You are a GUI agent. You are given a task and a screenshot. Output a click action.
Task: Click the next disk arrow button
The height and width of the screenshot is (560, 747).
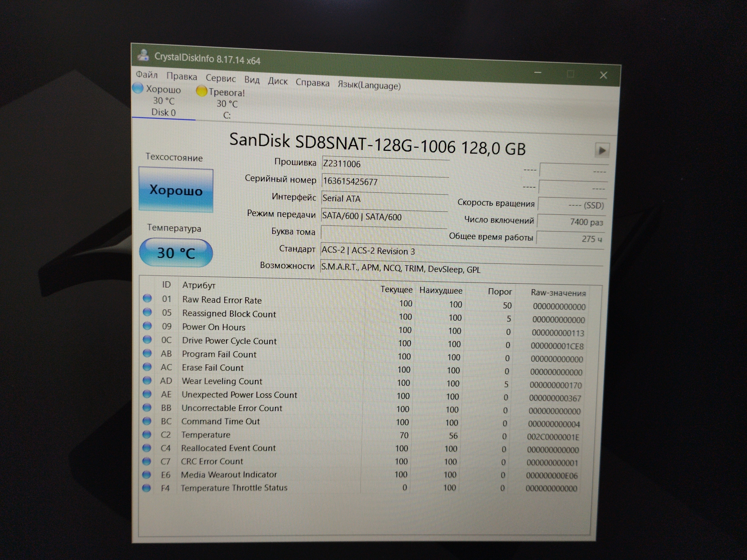click(602, 150)
